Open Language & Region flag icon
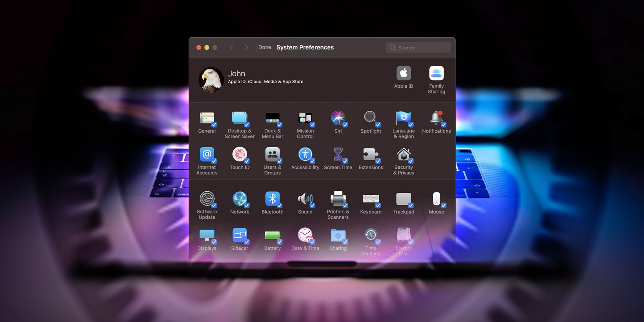This screenshot has width=644, height=322. click(x=404, y=118)
